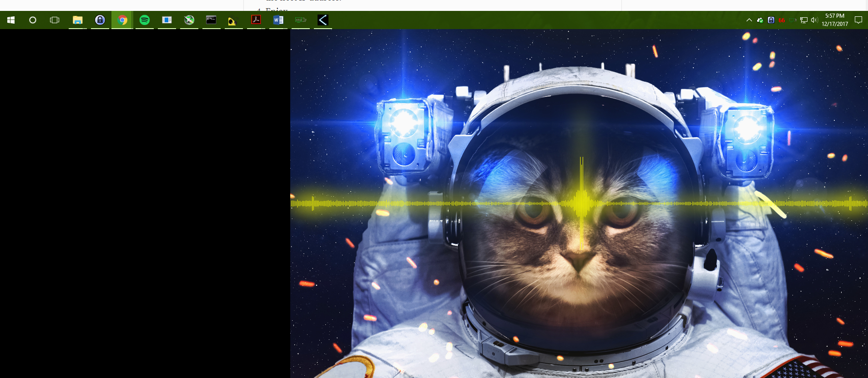
Task: Open the green monitor app beside Word
Action: (x=301, y=20)
